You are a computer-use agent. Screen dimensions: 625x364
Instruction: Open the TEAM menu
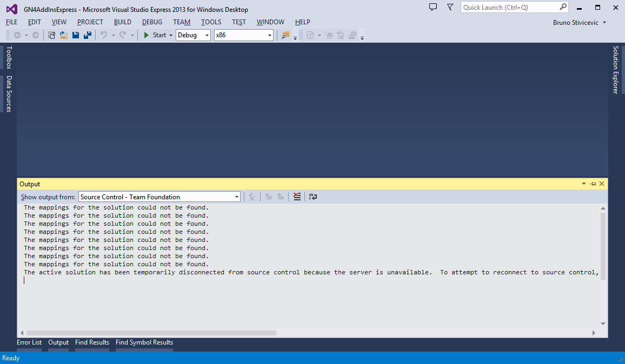click(182, 22)
